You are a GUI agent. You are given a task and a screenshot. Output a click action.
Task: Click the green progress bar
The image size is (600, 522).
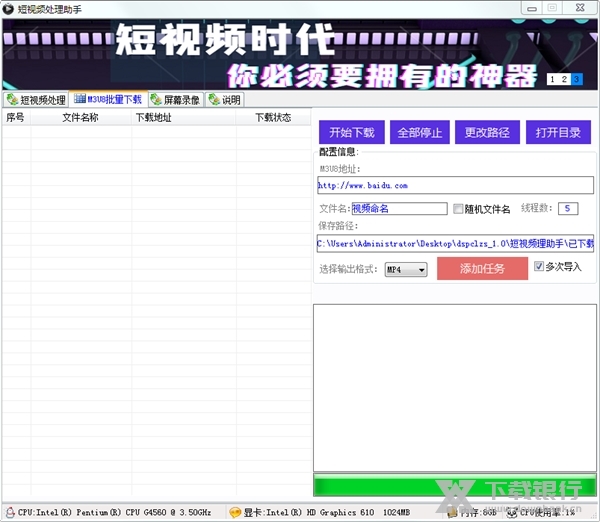454,485
